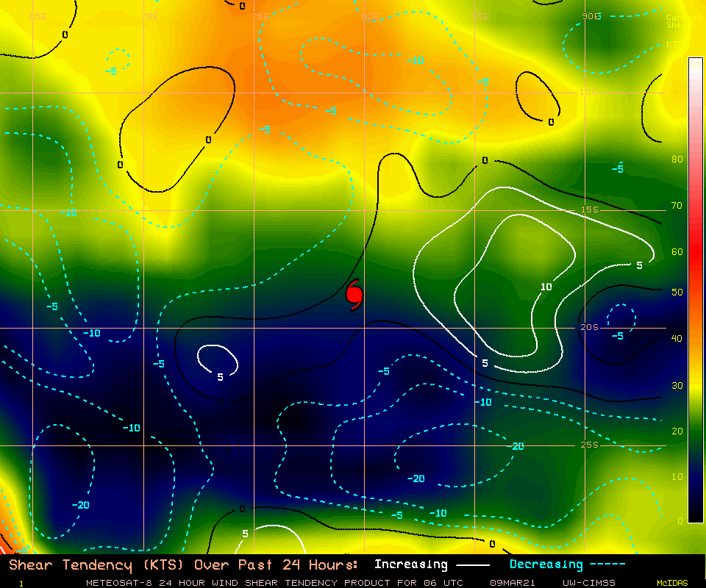The image size is (706, 588).
Task: Select the 40 value on color scale
Action: tap(677, 338)
